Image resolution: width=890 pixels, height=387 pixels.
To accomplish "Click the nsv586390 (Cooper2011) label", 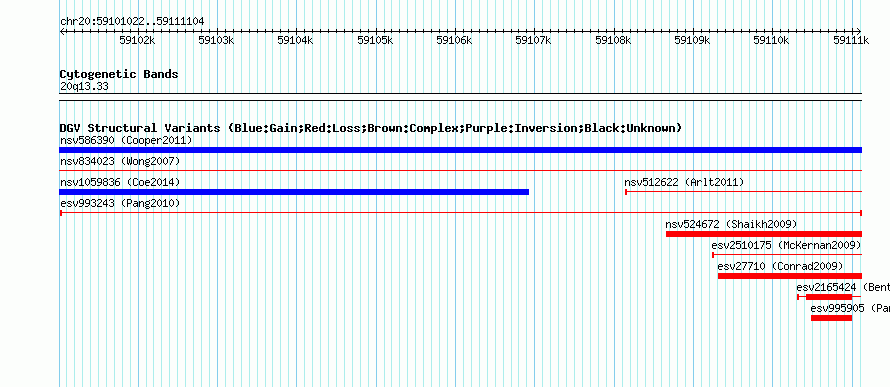I will tap(126, 140).
